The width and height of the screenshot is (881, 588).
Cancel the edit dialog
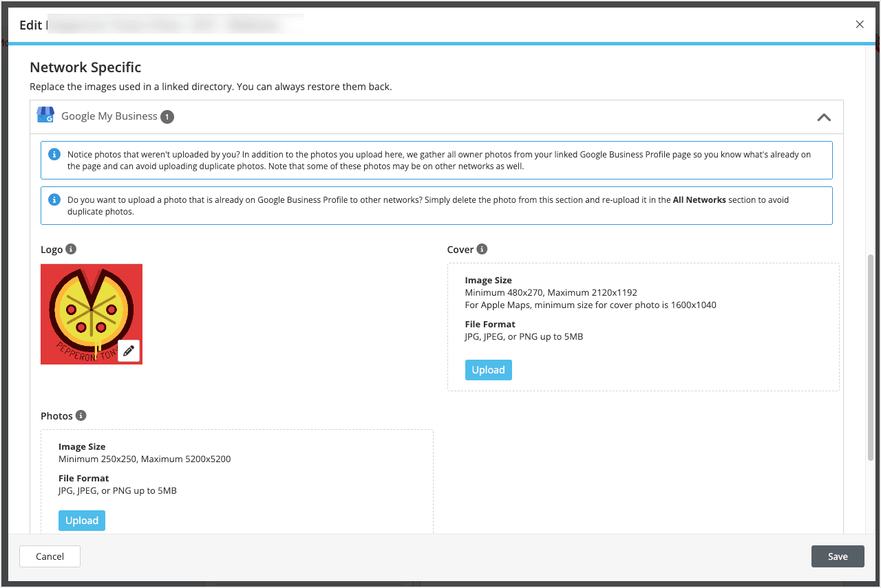49,556
